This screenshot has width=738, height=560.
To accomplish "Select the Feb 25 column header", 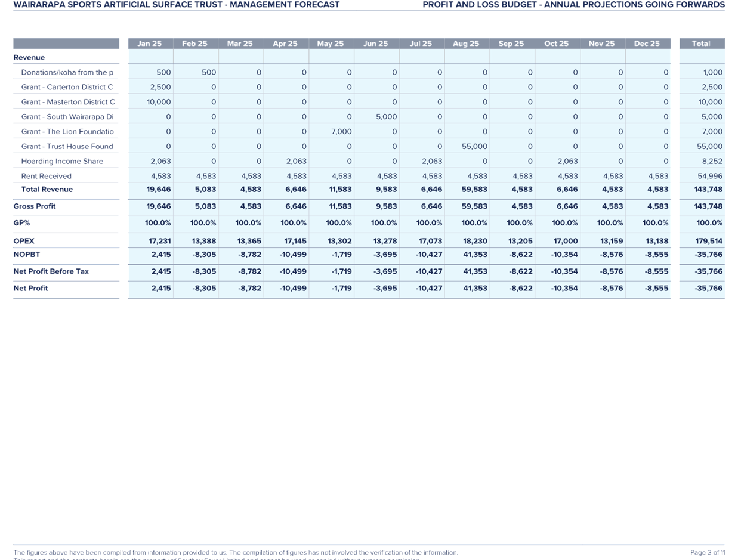I will click(x=194, y=43).
